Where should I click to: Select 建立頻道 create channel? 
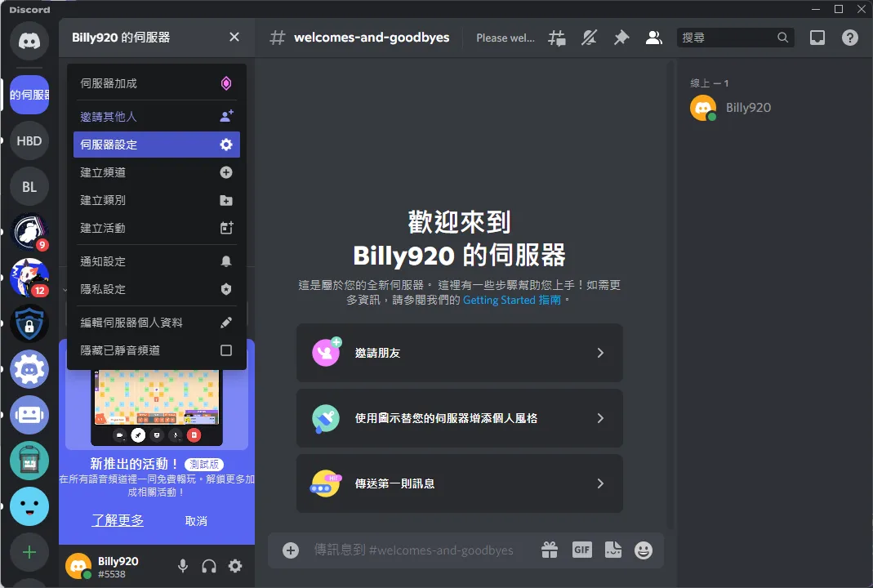click(x=157, y=172)
